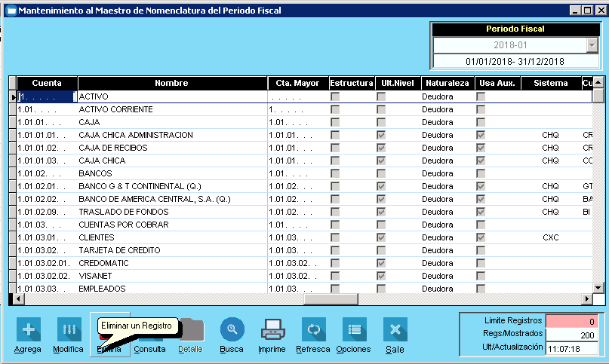Toggle Ult.Nivel checkbox for CAJA CHICA ADMINISTRACION
The image size is (609, 364).
point(381,135)
